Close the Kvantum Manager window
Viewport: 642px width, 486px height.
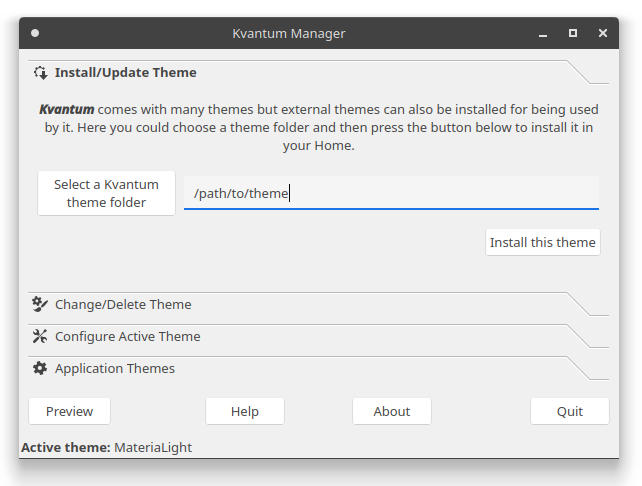(x=603, y=33)
